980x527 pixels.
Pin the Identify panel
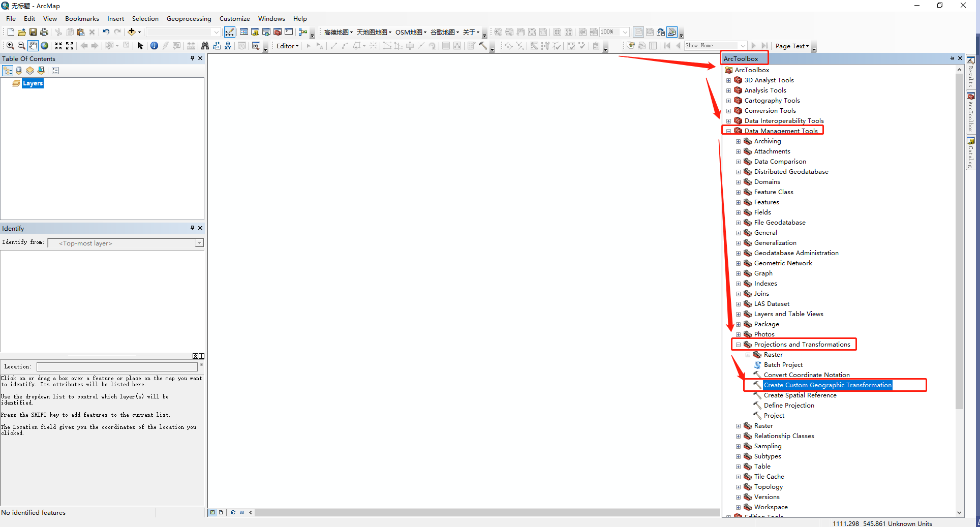[x=192, y=228]
